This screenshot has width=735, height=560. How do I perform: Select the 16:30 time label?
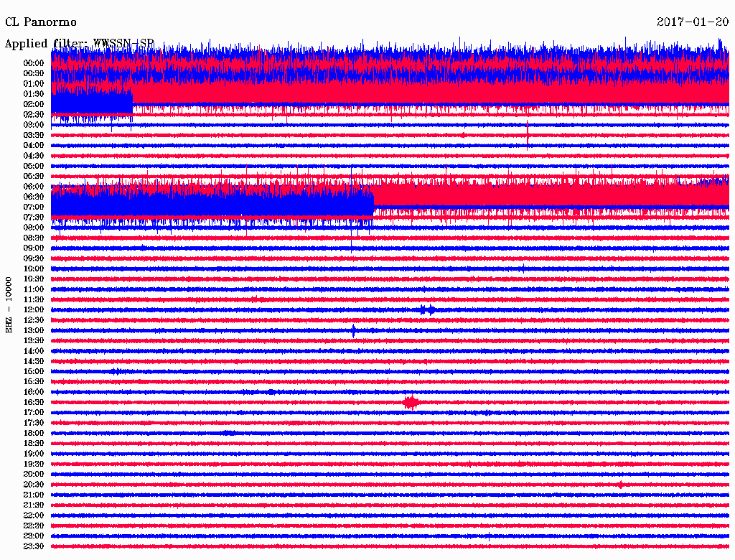coord(34,403)
